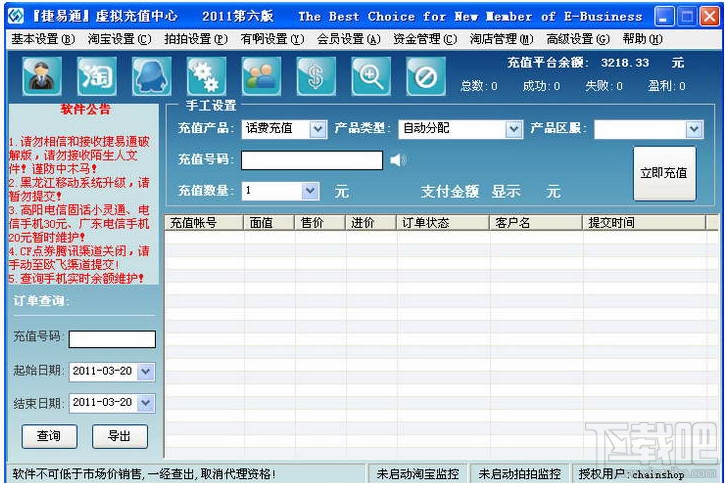725x483 pixels.
Task: Click the 黑龙江移动系统升级 notice line
Action: point(79,190)
